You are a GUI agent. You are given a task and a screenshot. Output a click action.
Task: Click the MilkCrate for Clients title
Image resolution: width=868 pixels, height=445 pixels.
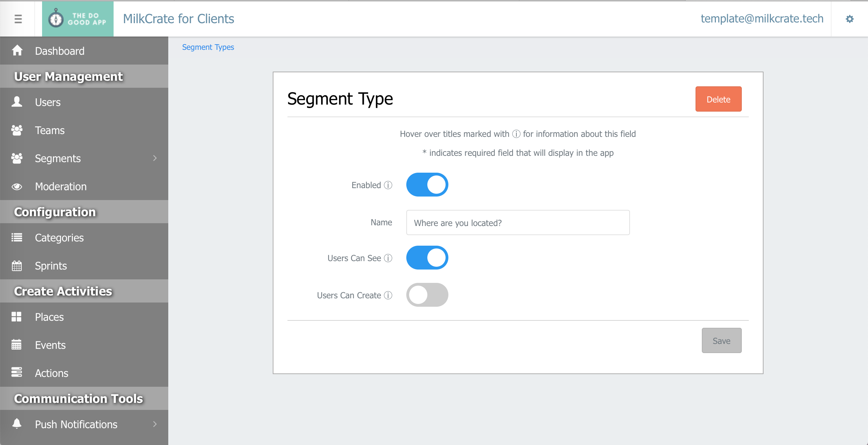pyautogui.click(x=178, y=19)
